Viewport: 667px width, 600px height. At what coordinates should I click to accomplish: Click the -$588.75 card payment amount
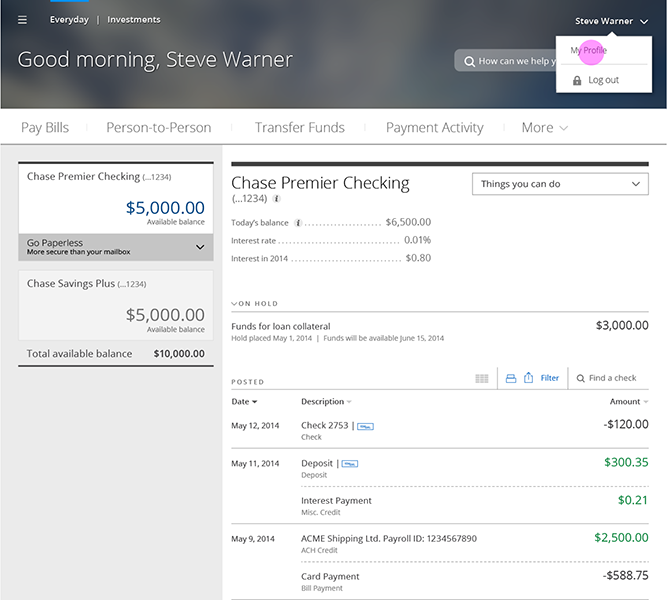625,575
